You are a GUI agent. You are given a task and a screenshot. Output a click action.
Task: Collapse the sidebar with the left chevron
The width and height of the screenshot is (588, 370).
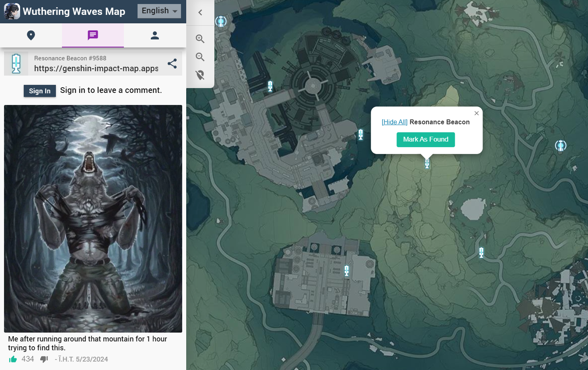[x=200, y=12]
